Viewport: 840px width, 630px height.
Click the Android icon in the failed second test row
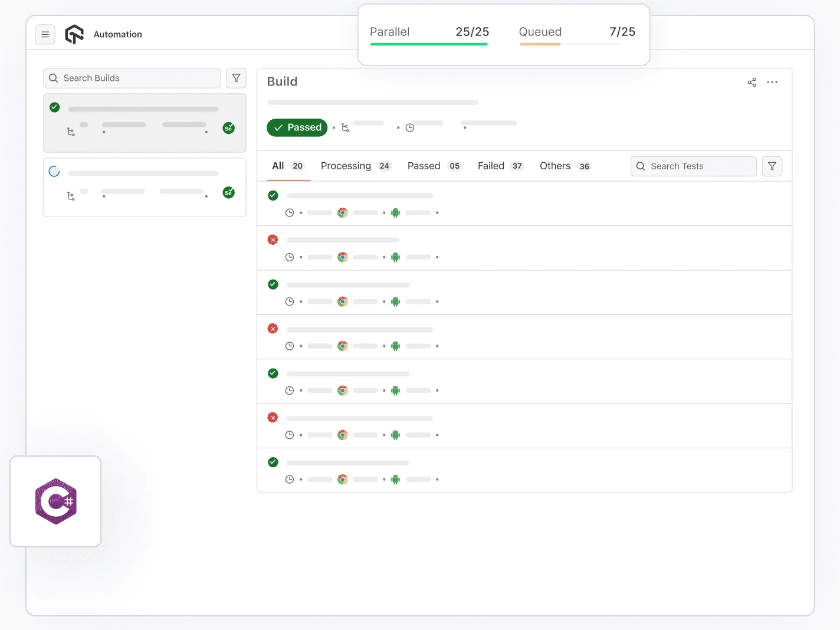point(395,257)
